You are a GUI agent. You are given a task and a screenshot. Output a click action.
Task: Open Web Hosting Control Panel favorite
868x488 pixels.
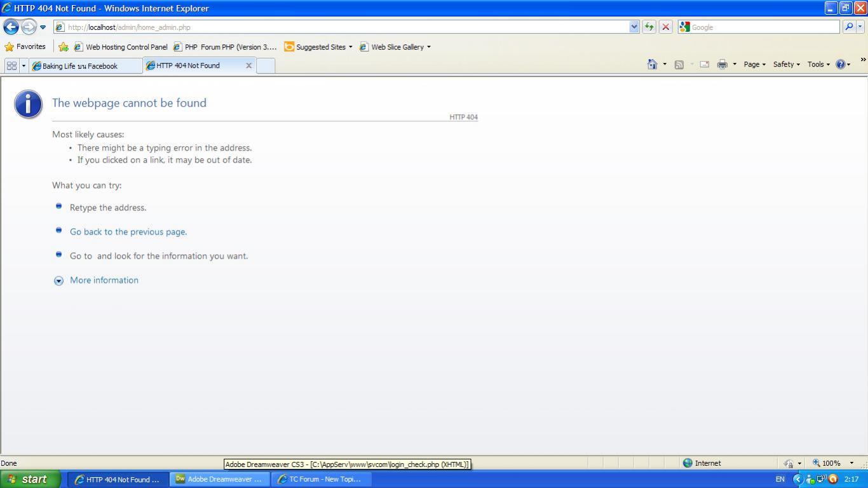click(121, 47)
